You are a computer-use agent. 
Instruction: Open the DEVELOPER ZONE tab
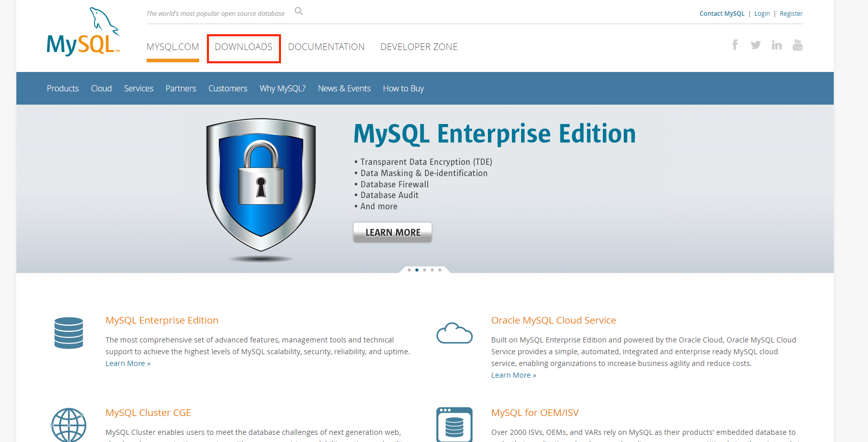pyautogui.click(x=419, y=47)
